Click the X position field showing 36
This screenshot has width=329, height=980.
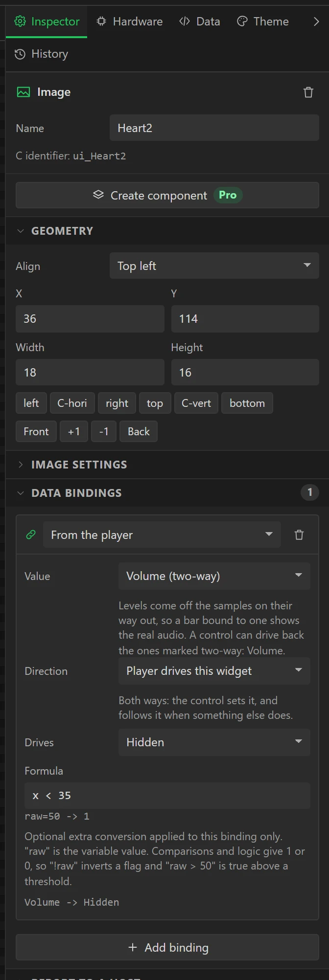(90, 319)
